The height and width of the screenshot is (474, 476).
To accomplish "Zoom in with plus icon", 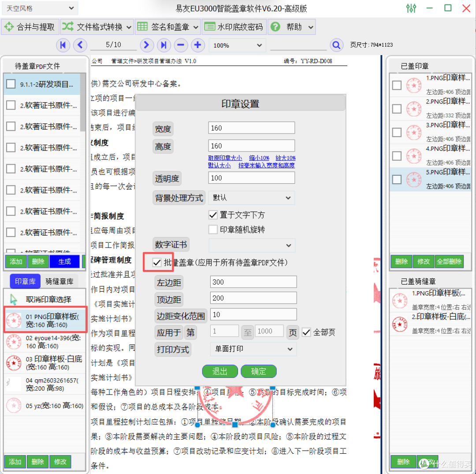I will point(197,45).
